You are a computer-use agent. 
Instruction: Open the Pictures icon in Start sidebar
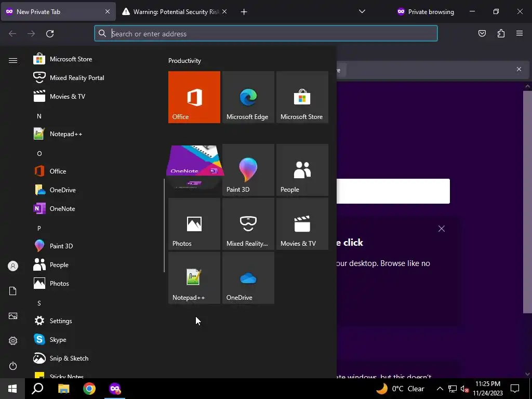tap(13, 316)
